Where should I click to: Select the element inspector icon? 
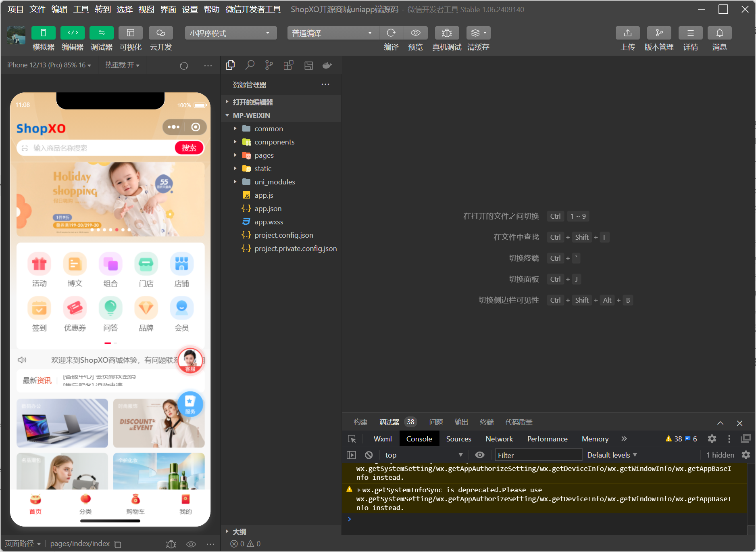(x=352, y=439)
